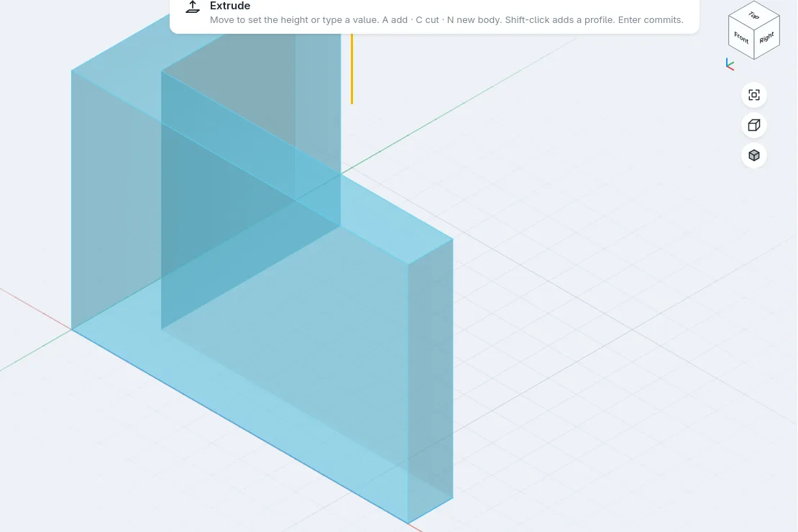Select the right end face of the extruded body

[x=431, y=381]
